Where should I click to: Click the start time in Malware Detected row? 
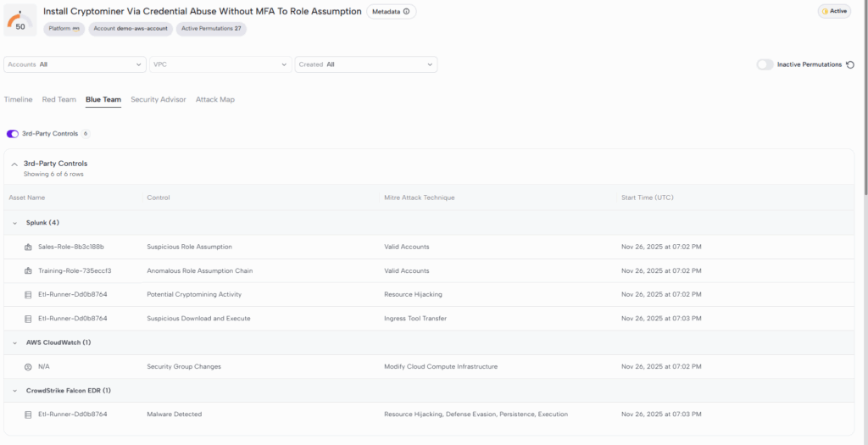tap(661, 414)
